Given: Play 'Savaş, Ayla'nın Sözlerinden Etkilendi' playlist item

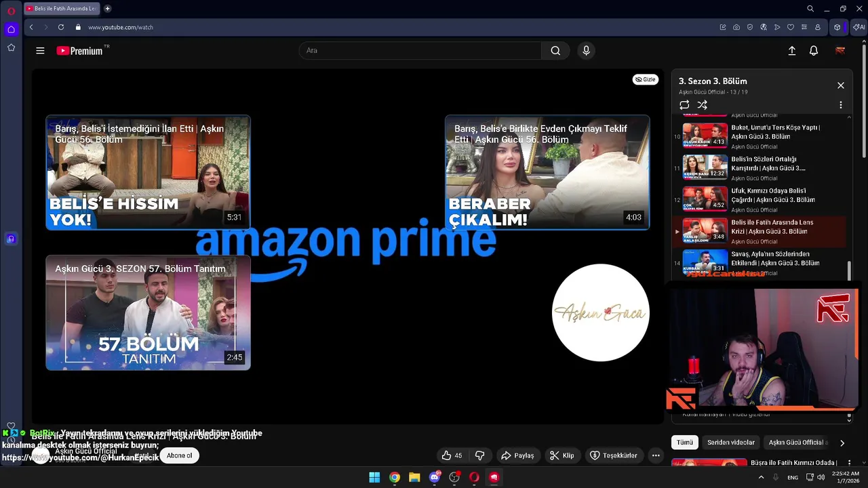Looking at the screenshot, I should click(x=759, y=262).
